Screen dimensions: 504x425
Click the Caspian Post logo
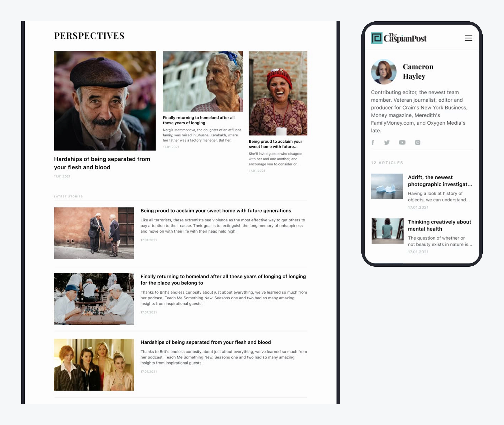click(399, 38)
